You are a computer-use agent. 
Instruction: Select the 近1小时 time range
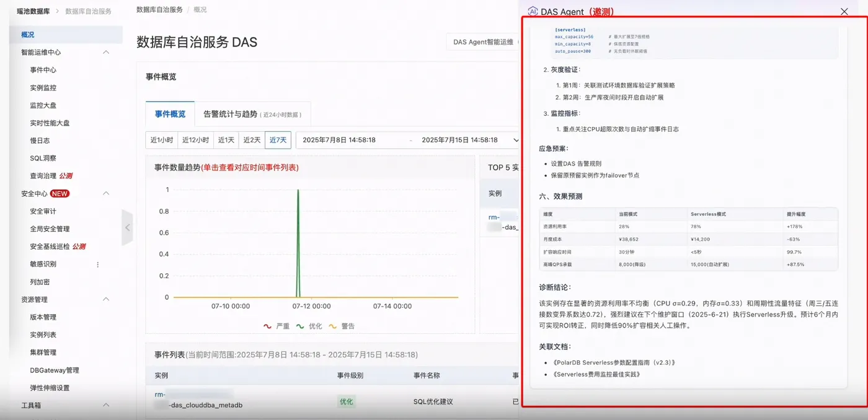162,140
